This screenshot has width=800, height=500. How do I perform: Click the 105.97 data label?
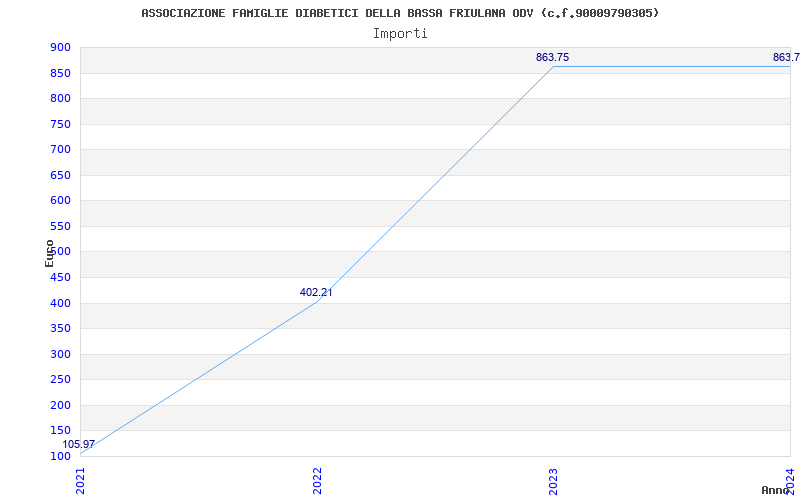click(x=79, y=444)
